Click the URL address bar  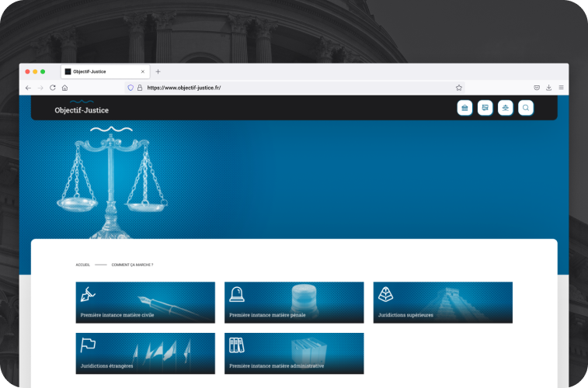[294, 88]
